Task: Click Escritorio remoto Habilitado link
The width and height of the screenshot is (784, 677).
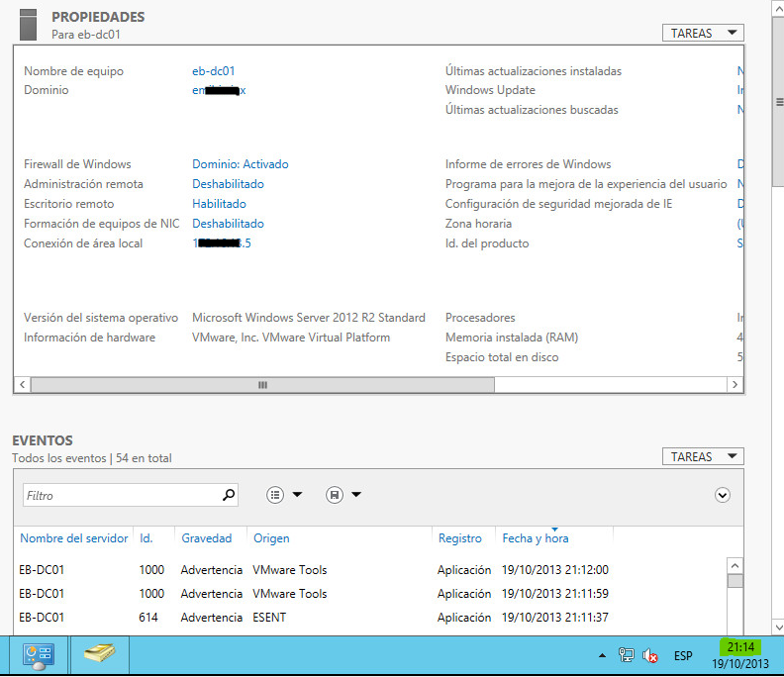Action: tap(219, 204)
